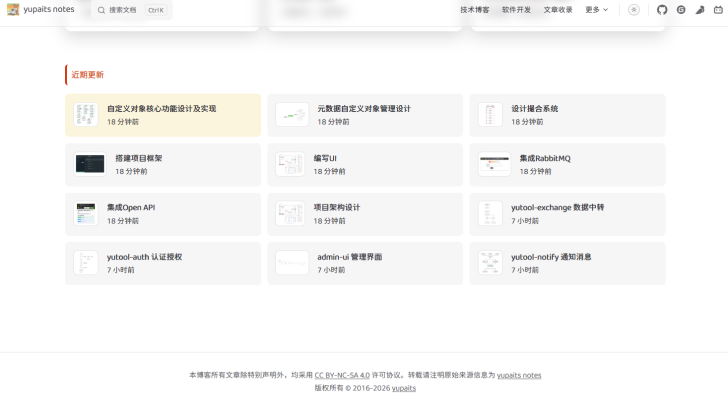Click thumbnail of 集成Open API card
Screen dimensions: 728x399
(86, 214)
